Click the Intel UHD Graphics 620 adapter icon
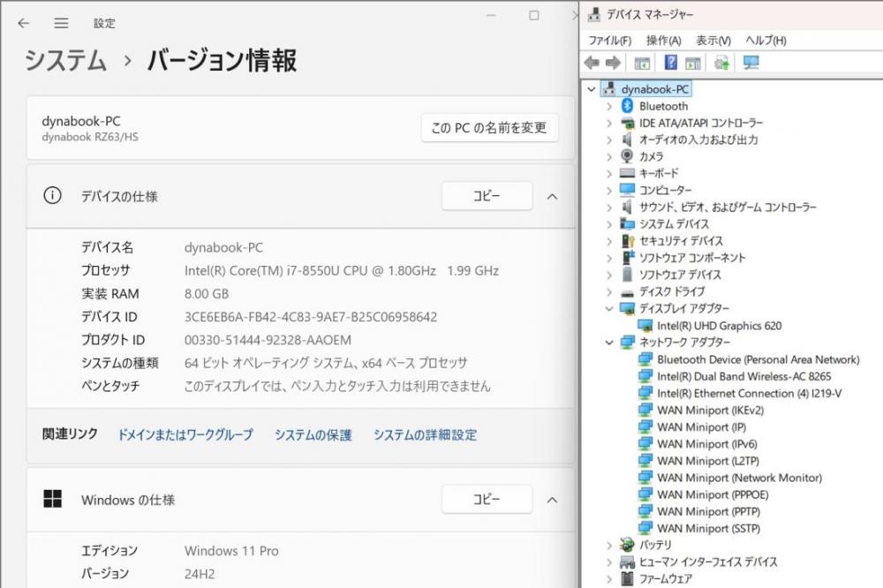This screenshot has width=883, height=588. (645, 326)
